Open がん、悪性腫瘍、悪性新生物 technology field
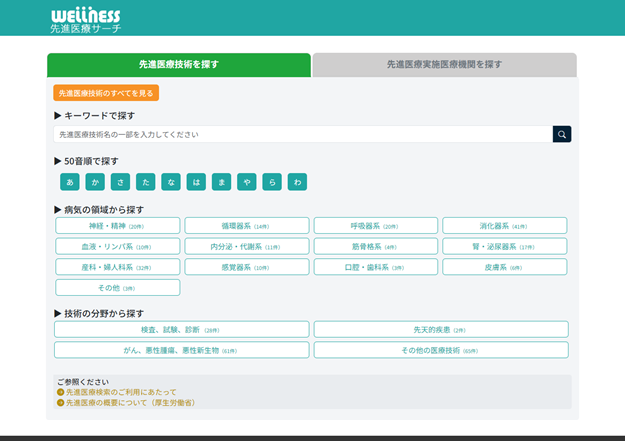The width and height of the screenshot is (625, 441). click(x=182, y=350)
